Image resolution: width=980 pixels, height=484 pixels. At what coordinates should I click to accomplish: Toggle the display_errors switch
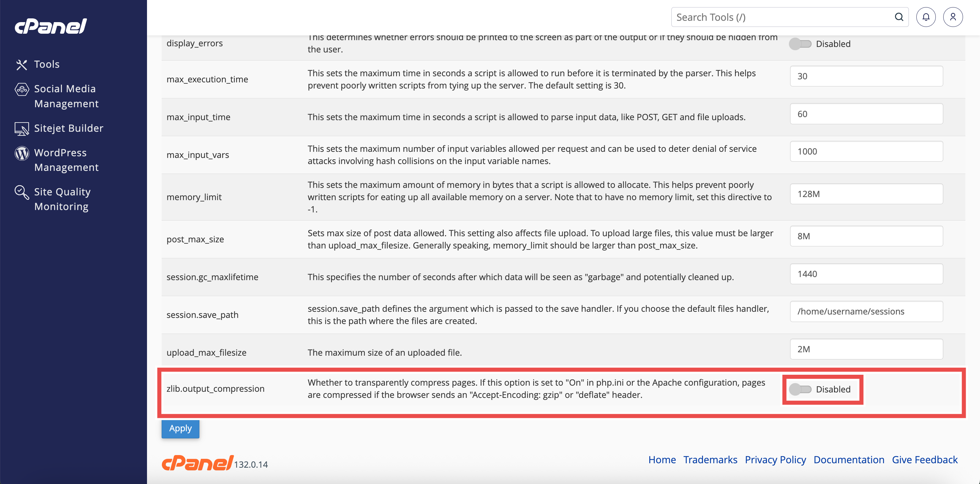[800, 44]
